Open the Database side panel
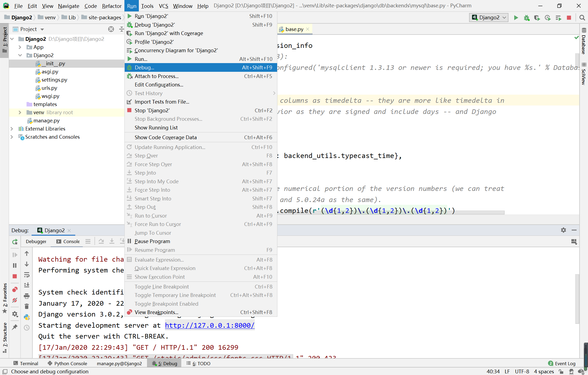Image resolution: width=588 pixels, height=375 pixels. point(584,41)
